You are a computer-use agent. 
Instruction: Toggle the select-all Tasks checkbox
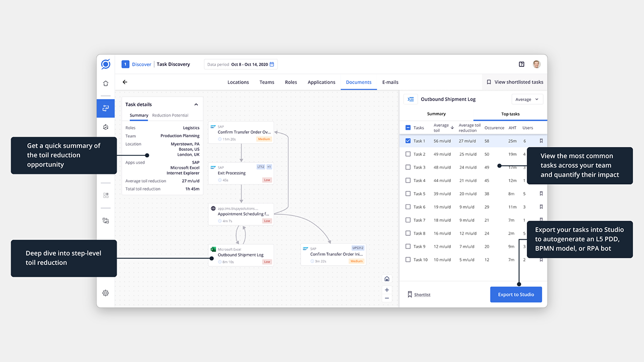(408, 128)
